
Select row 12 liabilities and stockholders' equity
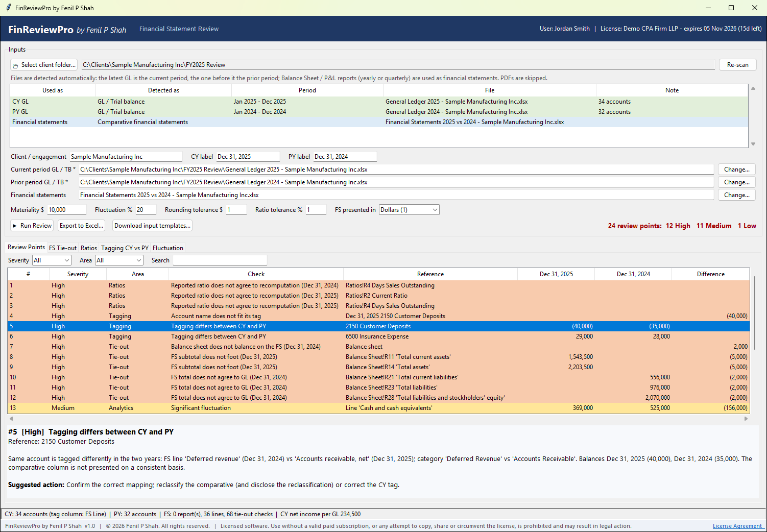[x=378, y=398]
